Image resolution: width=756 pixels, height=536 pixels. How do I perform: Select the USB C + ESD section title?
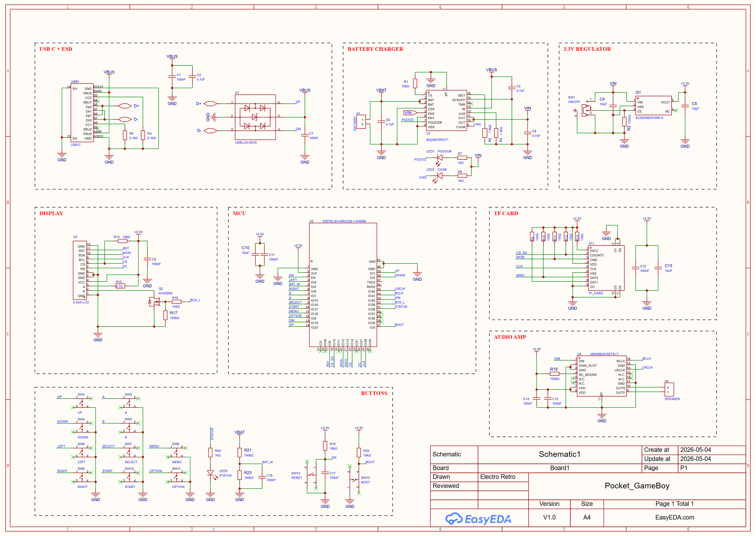click(x=56, y=49)
